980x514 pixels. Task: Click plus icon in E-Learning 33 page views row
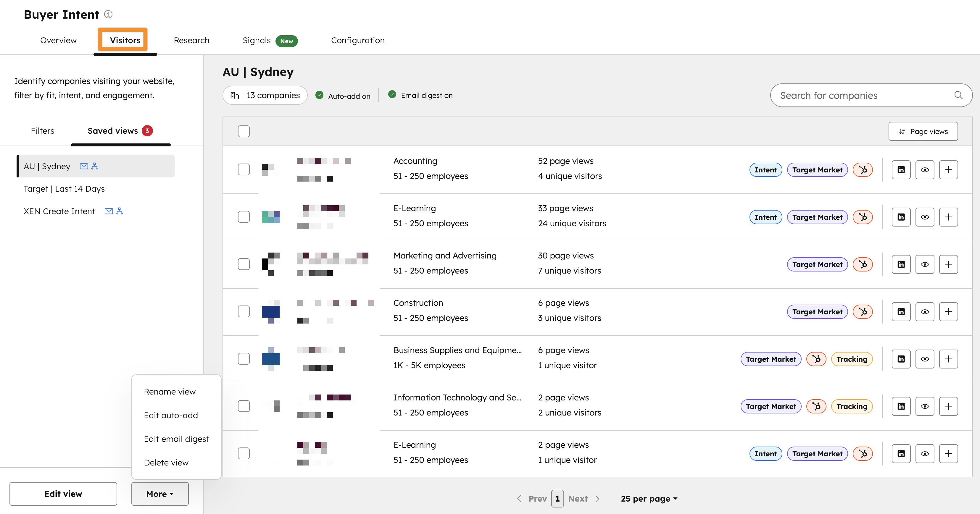click(948, 217)
